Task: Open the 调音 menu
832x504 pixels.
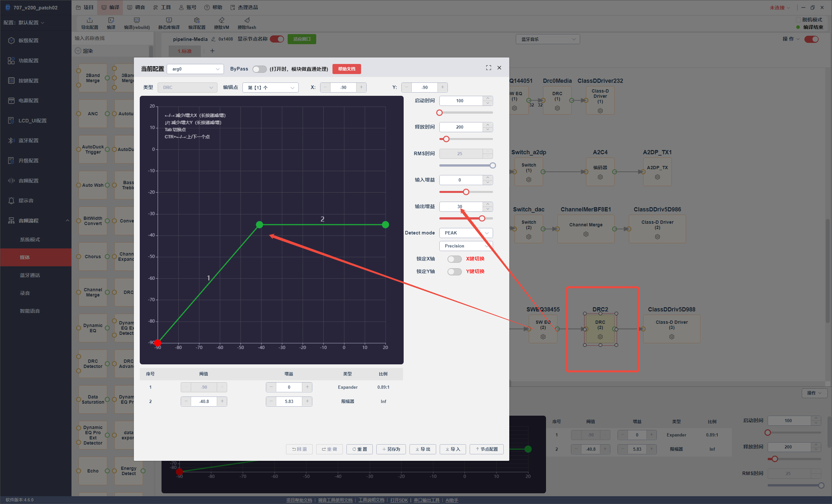Action: click(136, 7)
